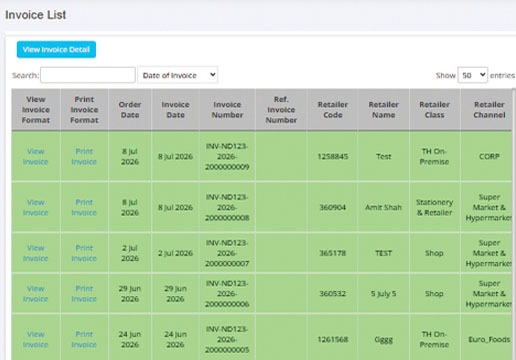Sort by Order Date column header
516x360 pixels.
coord(130,110)
